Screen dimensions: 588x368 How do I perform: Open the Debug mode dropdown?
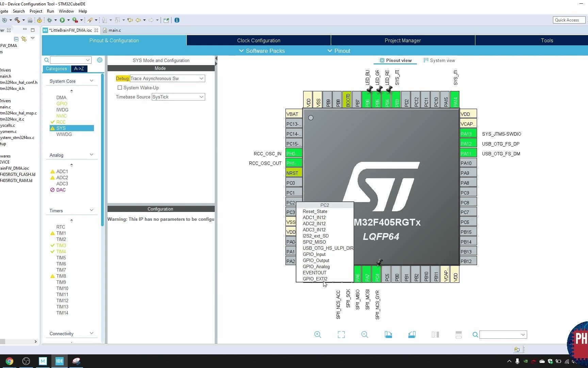(201, 78)
